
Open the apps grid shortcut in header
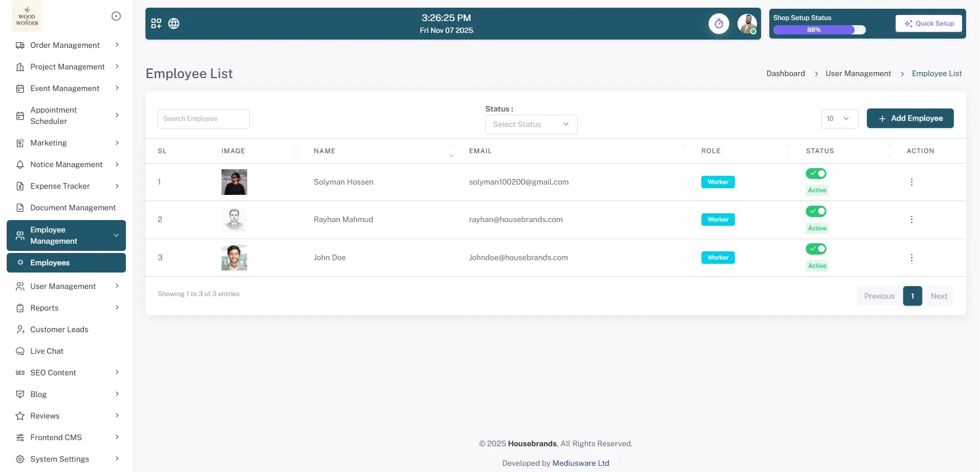[156, 23]
